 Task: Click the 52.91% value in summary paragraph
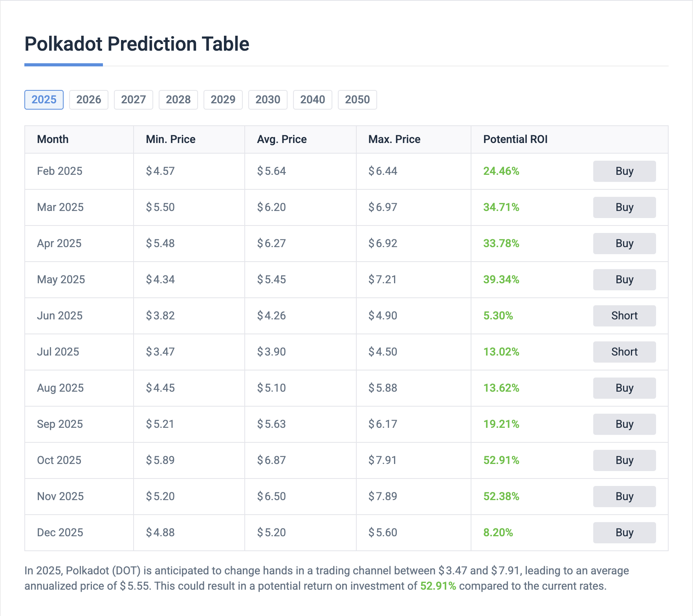(x=438, y=586)
